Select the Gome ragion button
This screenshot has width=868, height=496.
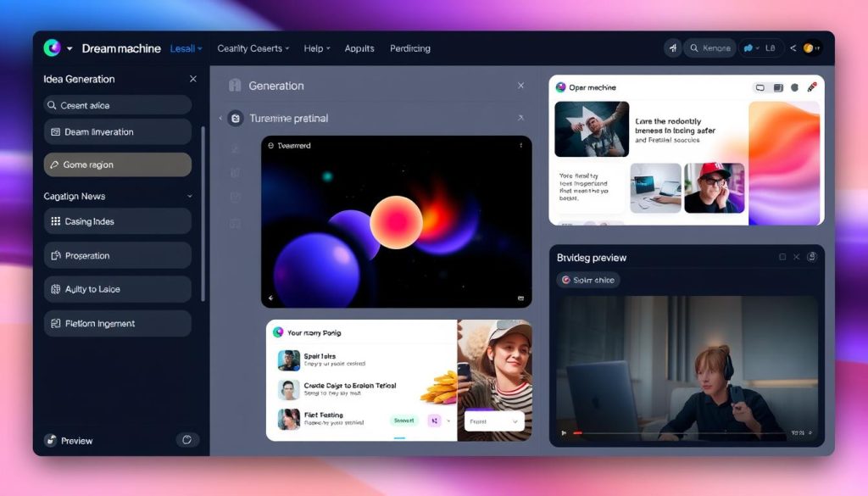point(117,164)
